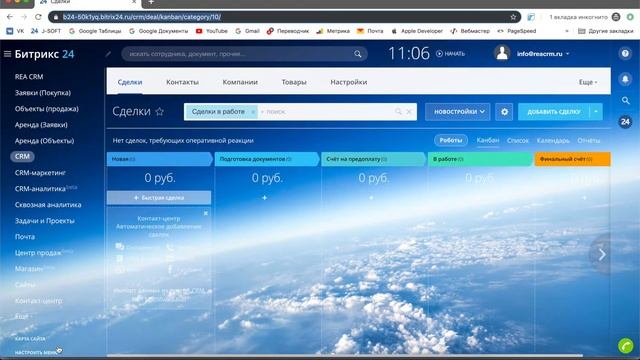Open CRM-аналитика in the sidebar

[40, 189]
